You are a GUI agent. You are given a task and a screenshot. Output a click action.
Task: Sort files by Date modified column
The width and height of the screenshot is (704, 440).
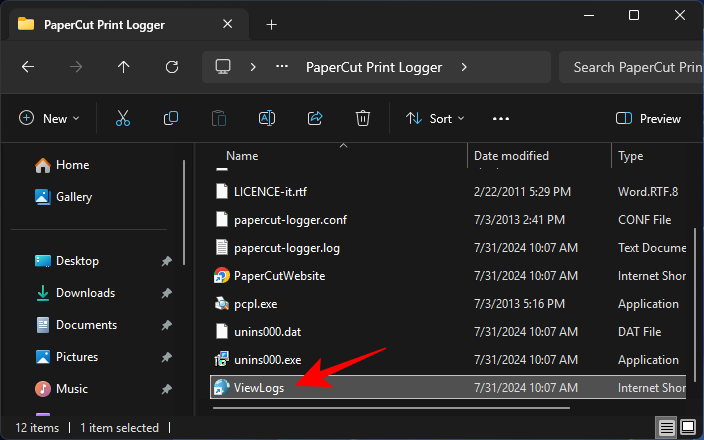click(511, 156)
